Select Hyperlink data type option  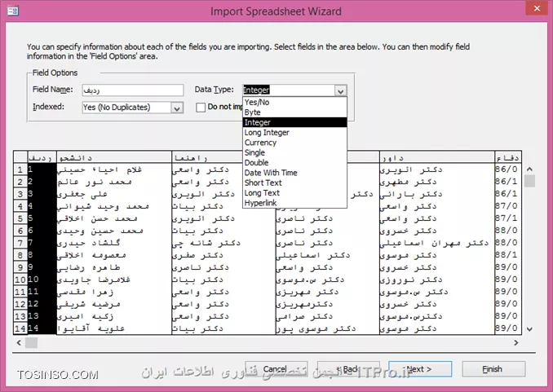point(294,203)
